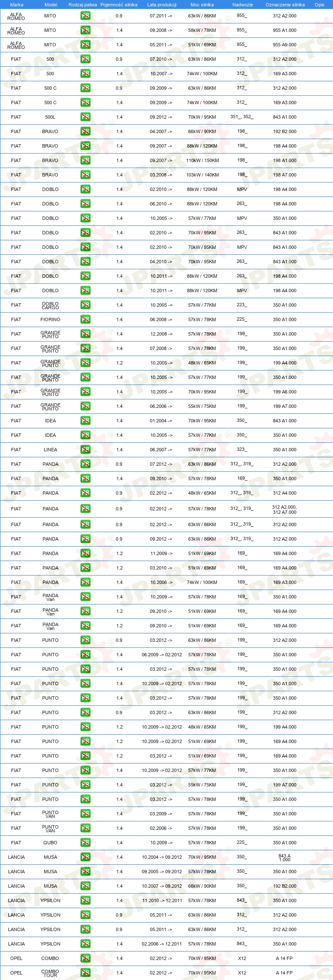The image size is (333, 980).
Task: Click production date 11.2009 -> in Panda row
Action: coord(161,553)
